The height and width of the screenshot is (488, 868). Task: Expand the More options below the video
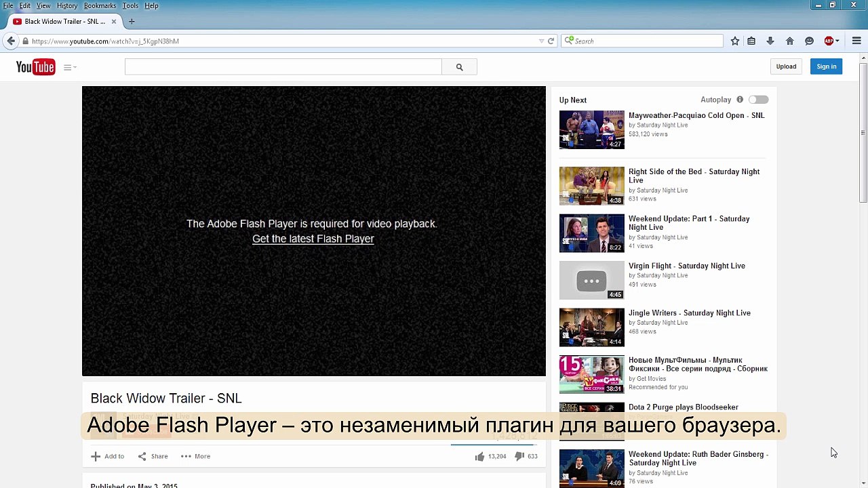click(195, 456)
